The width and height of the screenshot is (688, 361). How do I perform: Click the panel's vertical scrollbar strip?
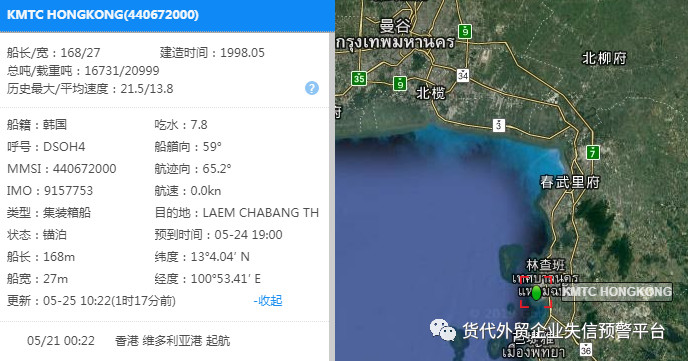click(332, 197)
